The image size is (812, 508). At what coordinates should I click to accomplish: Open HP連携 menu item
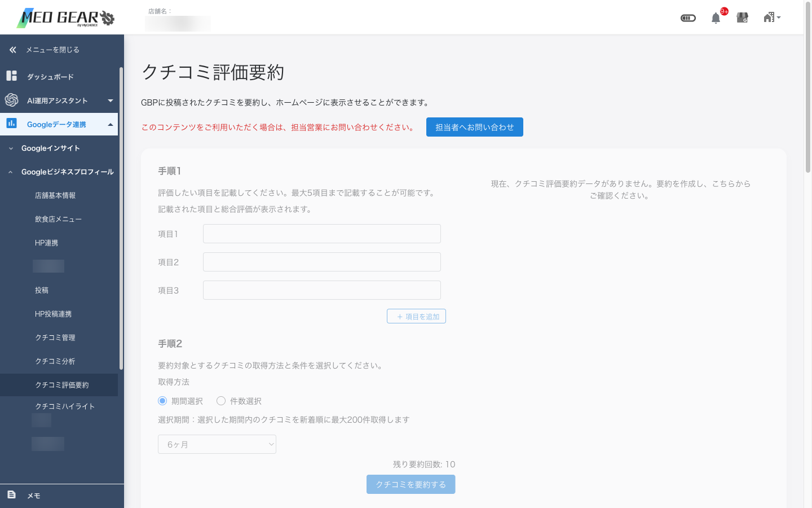[47, 243]
